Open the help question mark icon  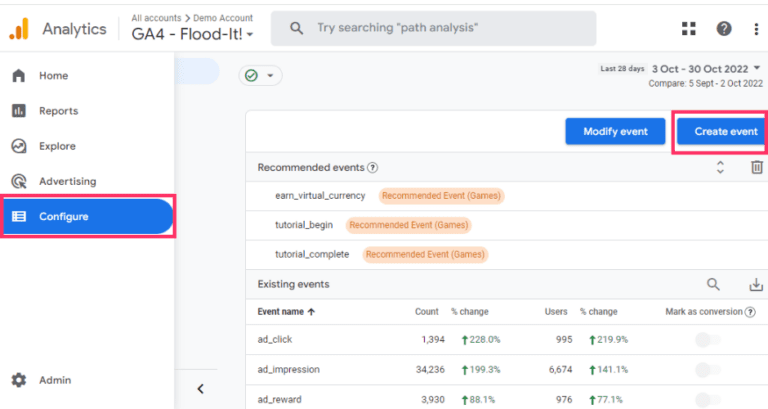click(723, 28)
